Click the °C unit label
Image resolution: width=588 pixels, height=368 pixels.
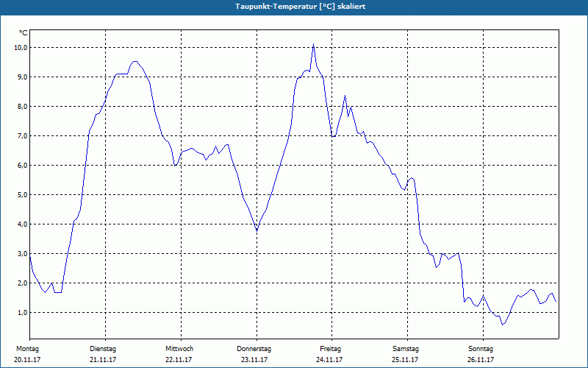24,33
